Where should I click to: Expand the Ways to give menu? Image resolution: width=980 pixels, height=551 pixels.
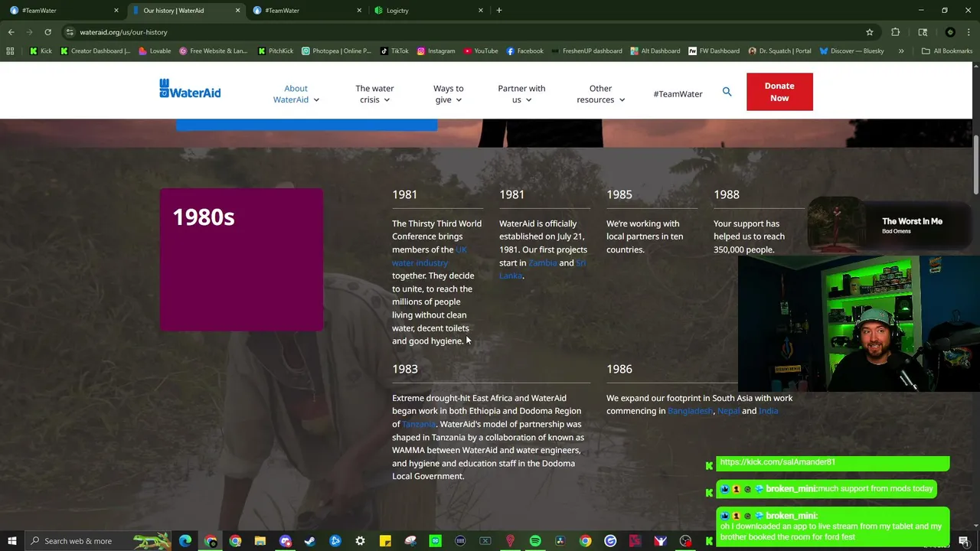(449, 94)
